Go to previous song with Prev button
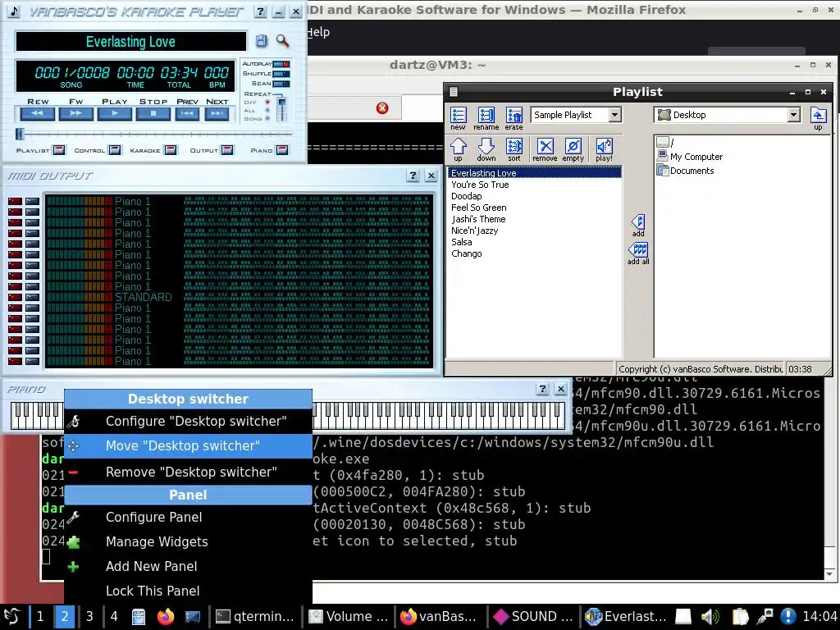This screenshot has width=840, height=630. 187,113
